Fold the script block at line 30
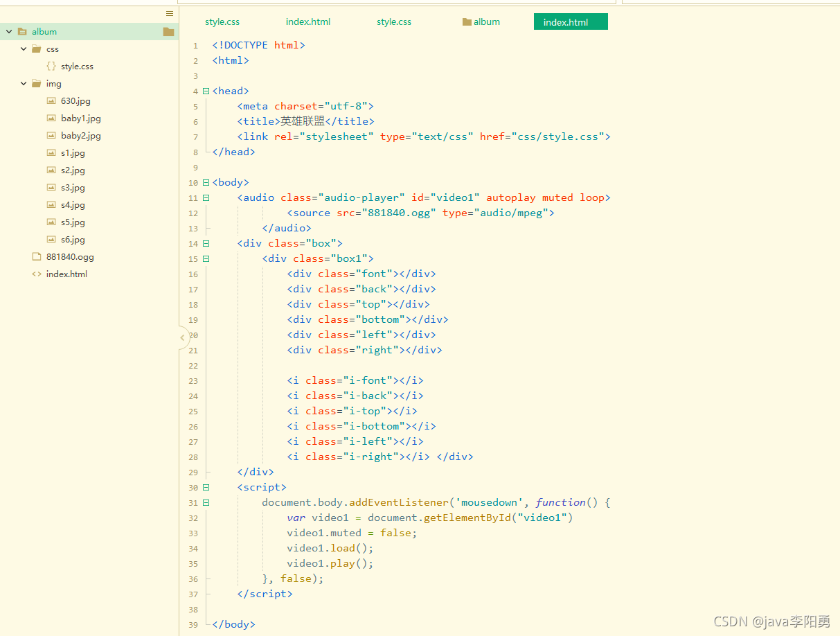 [206, 487]
